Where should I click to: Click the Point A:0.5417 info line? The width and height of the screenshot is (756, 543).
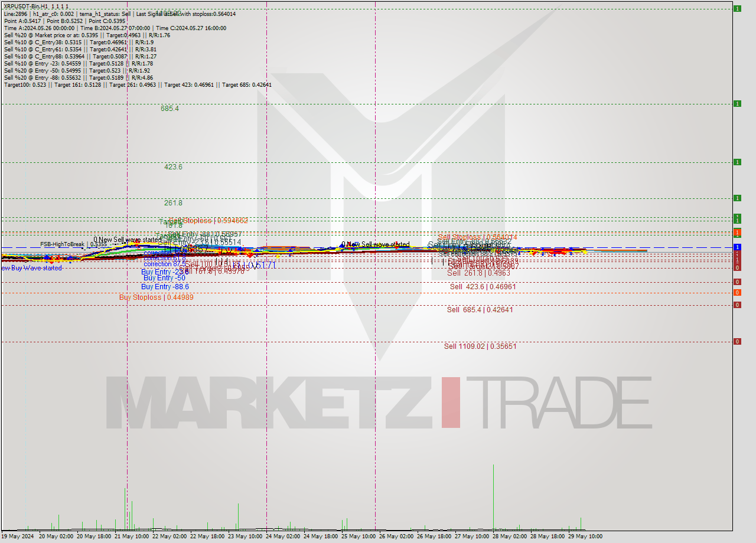click(x=64, y=21)
